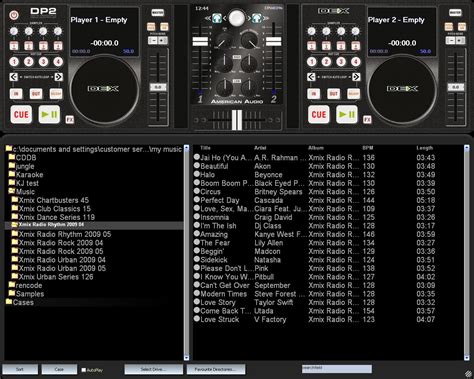Load track to deck 2 using right mixer icon
Screen dimensions: 474x379
click(257, 18)
